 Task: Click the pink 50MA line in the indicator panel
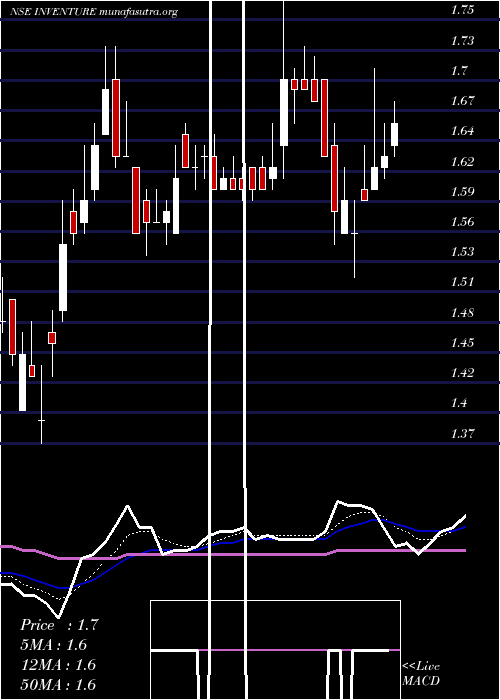[233, 554]
